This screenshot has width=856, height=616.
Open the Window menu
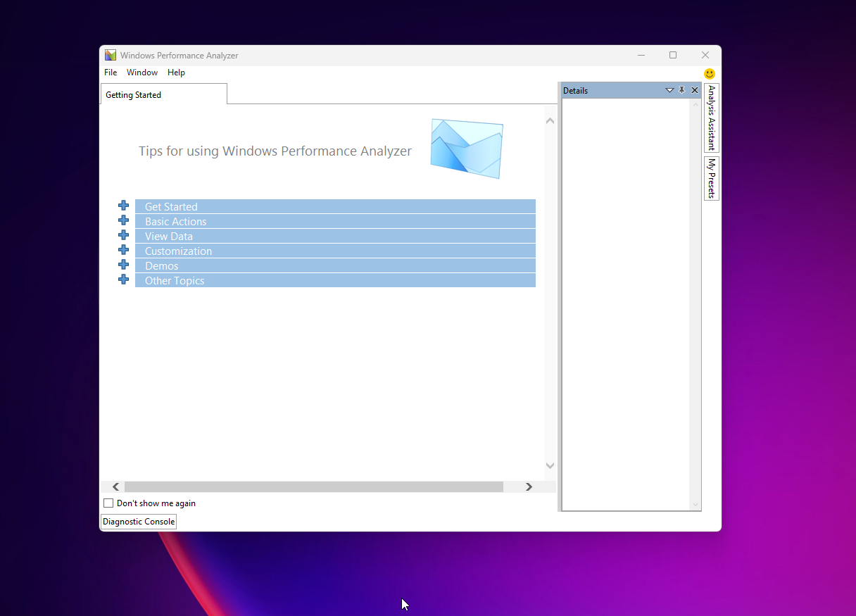click(142, 73)
